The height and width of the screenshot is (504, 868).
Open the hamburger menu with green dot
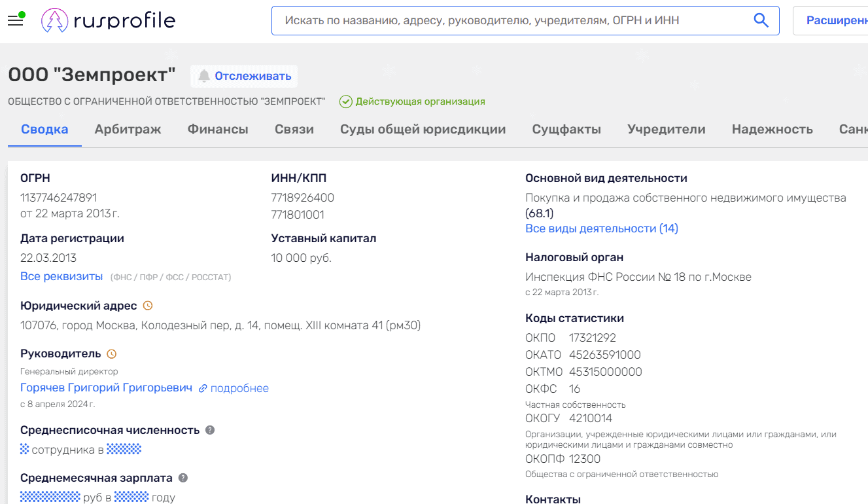16,20
